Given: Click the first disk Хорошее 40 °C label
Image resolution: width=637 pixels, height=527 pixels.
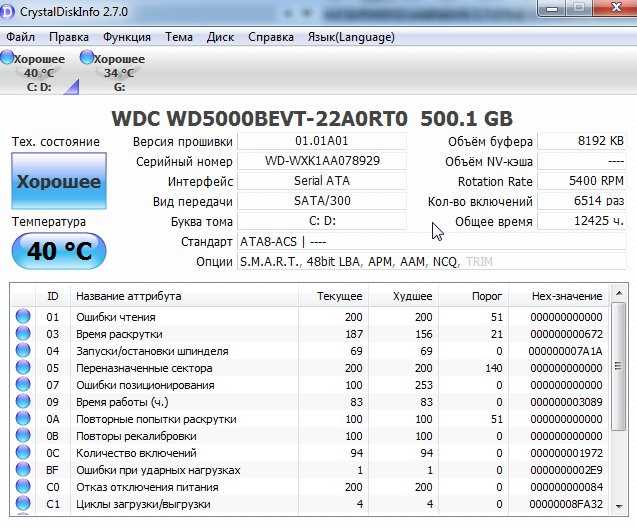Looking at the screenshot, I should click(39, 66).
